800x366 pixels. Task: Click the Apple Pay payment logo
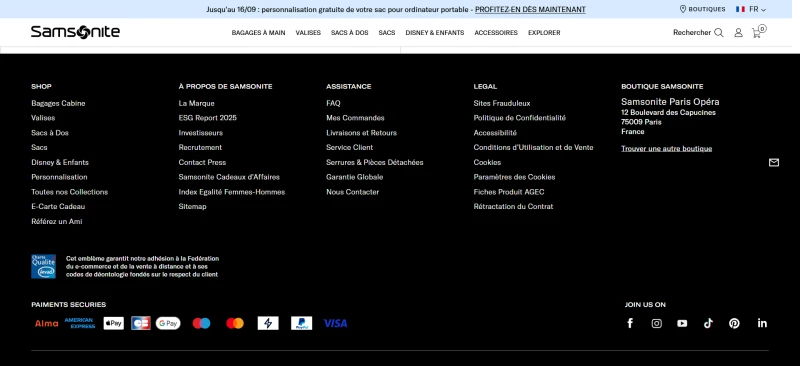point(113,323)
